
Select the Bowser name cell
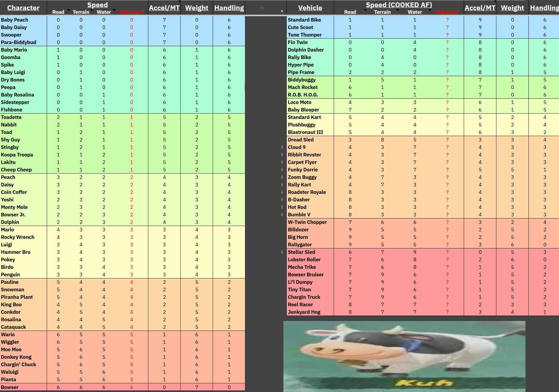click(23, 387)
